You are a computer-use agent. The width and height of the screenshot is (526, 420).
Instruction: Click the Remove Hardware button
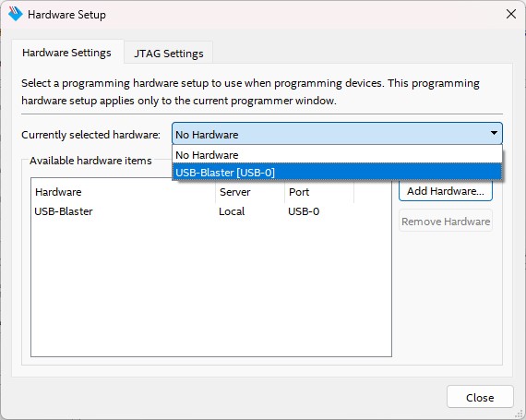[446, 222]
